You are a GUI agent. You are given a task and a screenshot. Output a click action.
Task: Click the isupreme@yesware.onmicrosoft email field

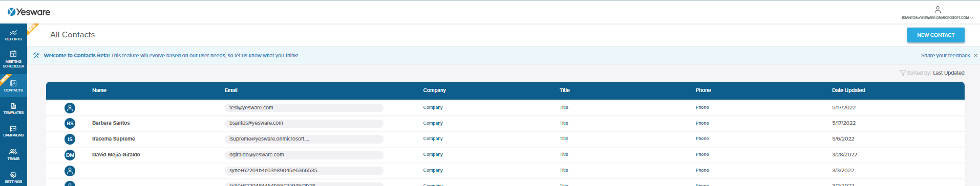[x=304, y=139]
